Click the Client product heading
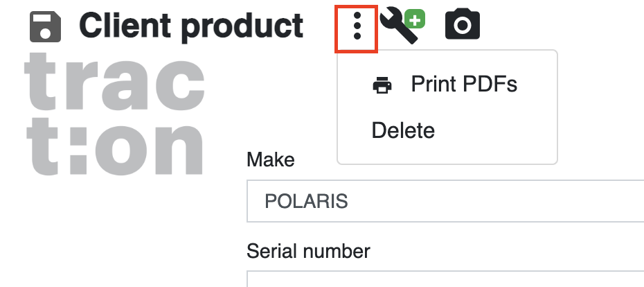The width and height of the screenshot is (644, 287). tap(191, 26)
